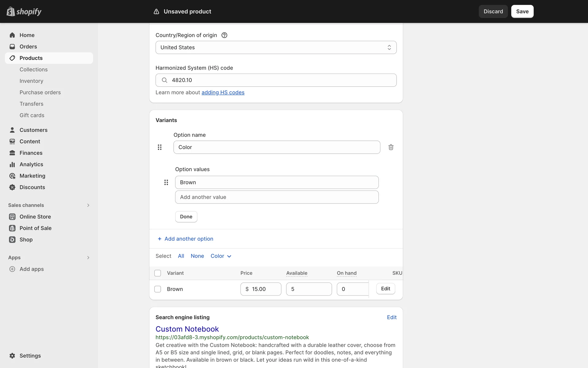Go to Inventory in sidebar

[x=31, y=81]
